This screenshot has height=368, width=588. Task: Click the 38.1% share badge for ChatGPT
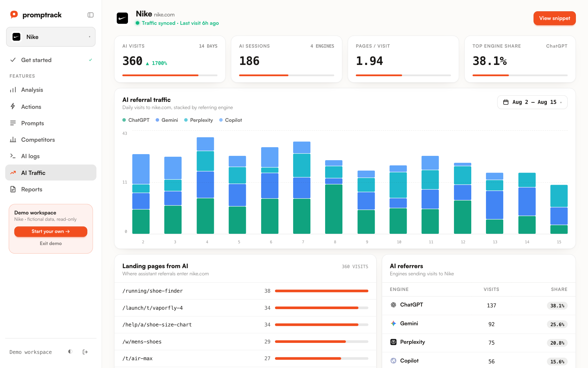[557, 306]
